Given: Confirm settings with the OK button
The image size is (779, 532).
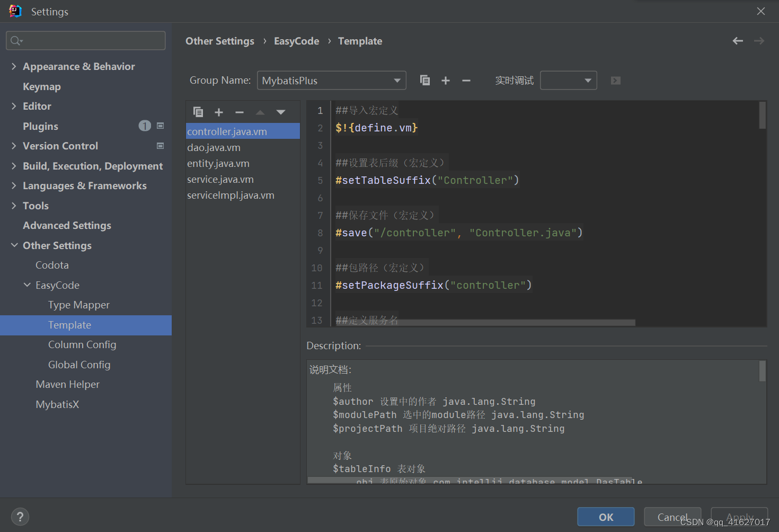Looking at the screenshot, I should [x=605, y=517].
